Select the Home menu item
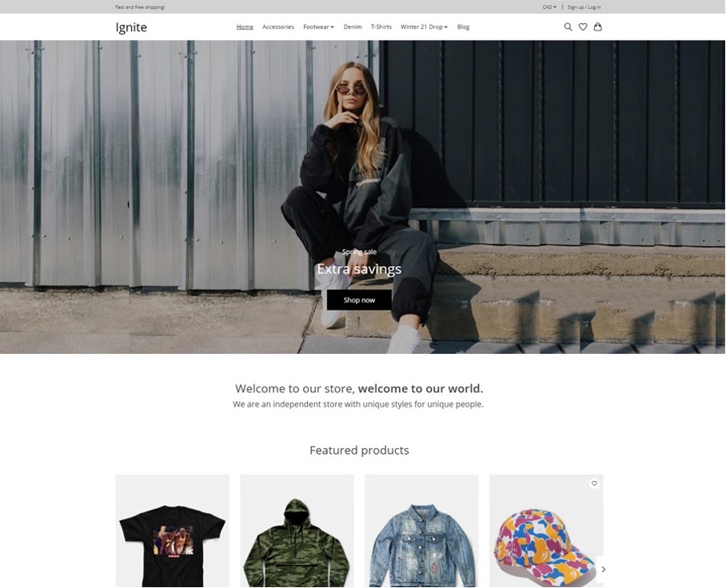This screenshot has width=726, height=588. (x=245, y=27)
